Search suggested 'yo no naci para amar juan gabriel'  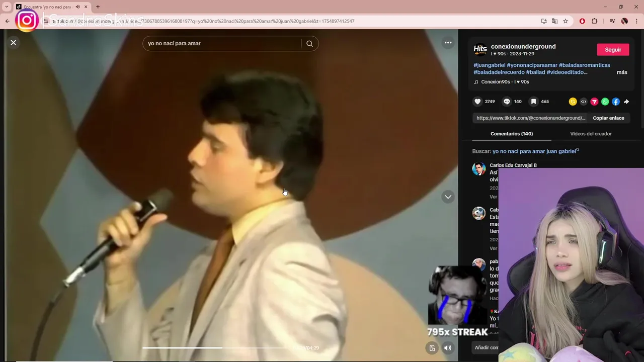pyautogui.click(x=535, y=151)
